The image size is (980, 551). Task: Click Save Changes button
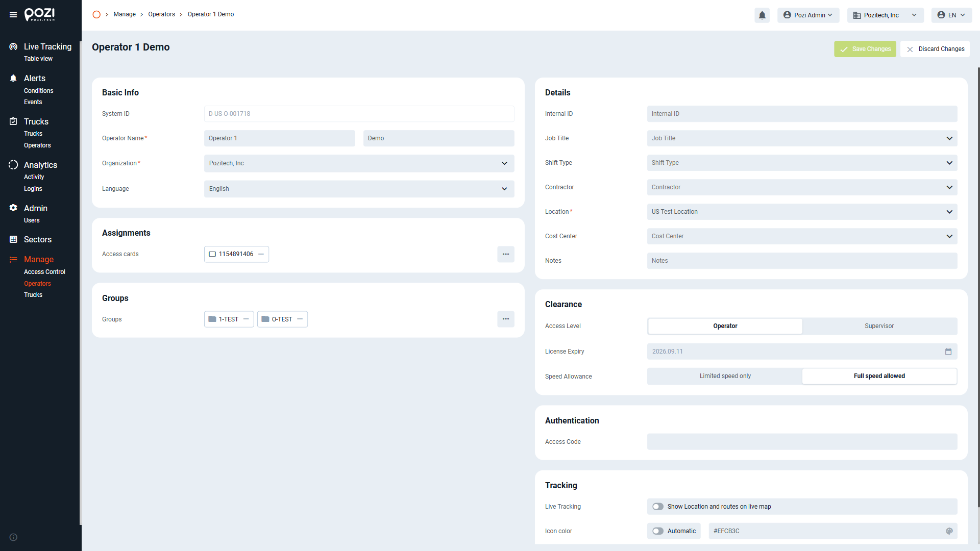(x=865, y=49)
